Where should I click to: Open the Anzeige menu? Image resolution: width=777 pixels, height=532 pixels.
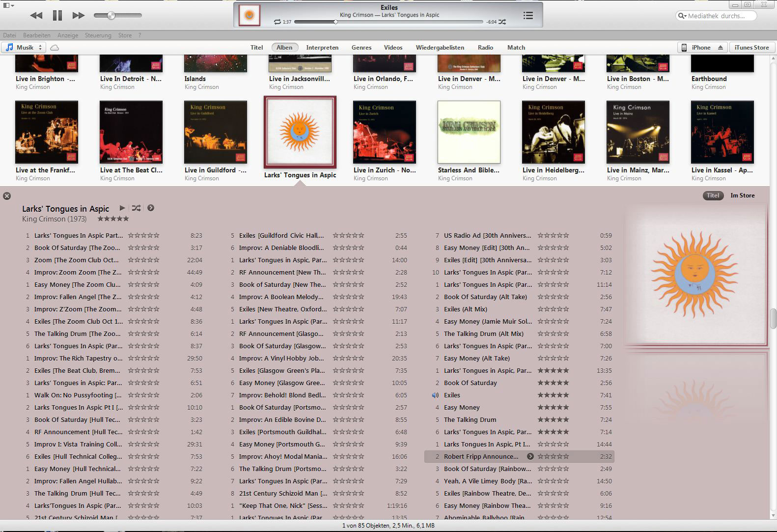click(x=68, y=35)
